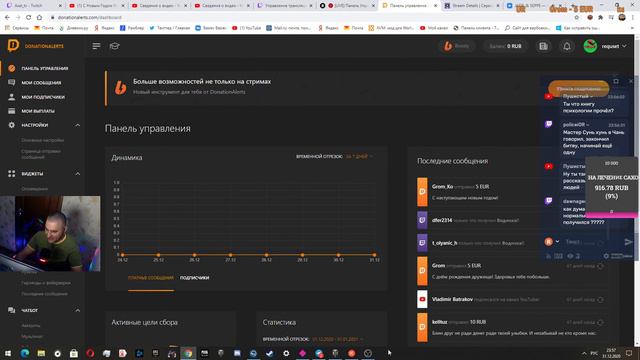Click replay icon on Grom donation row
Image resolution: width=640 pixels, height=360 pixels.
click(600, 266)
